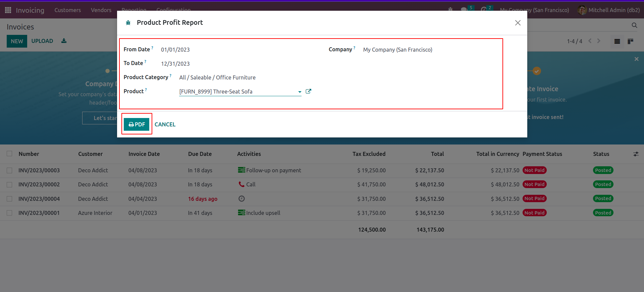The width and height of the screenshot is (644, 292).
Task: Toggle the select-all checkbox in table header
Action: click(9, 154)
